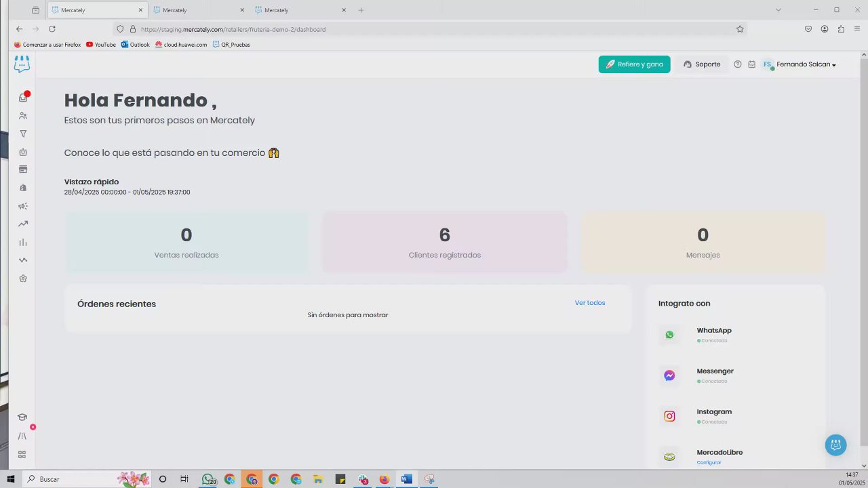The width and height of the screenshot is (868, 488).
Task: Open the calendar icon in top bar
Action: tap(752, 64)
